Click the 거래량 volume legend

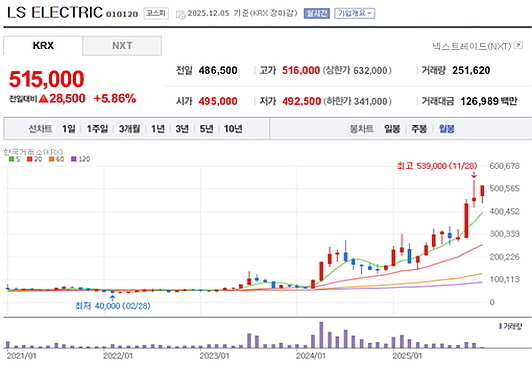(511, 326)
